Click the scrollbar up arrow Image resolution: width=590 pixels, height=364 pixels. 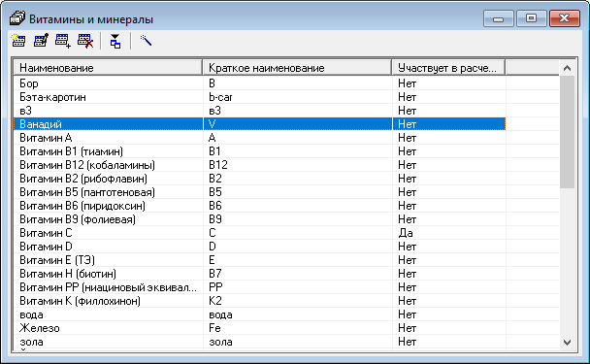click(x=567, y=68)
